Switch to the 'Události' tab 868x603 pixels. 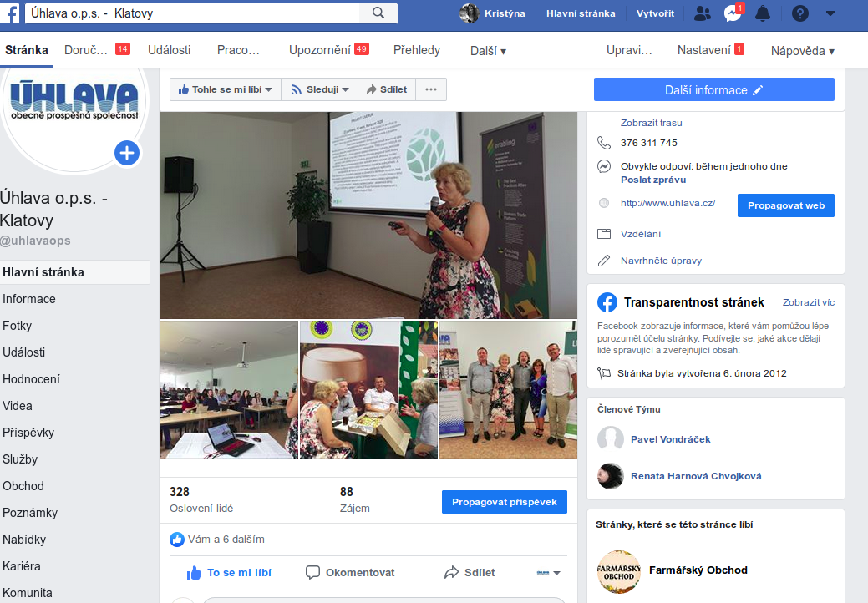pyautogui.click(x=169, y=50)
